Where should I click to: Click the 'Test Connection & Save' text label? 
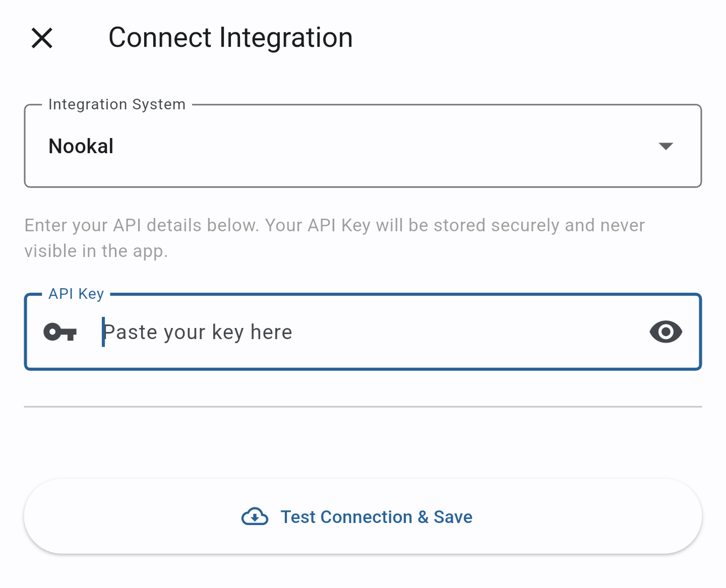tap(377, 517)
